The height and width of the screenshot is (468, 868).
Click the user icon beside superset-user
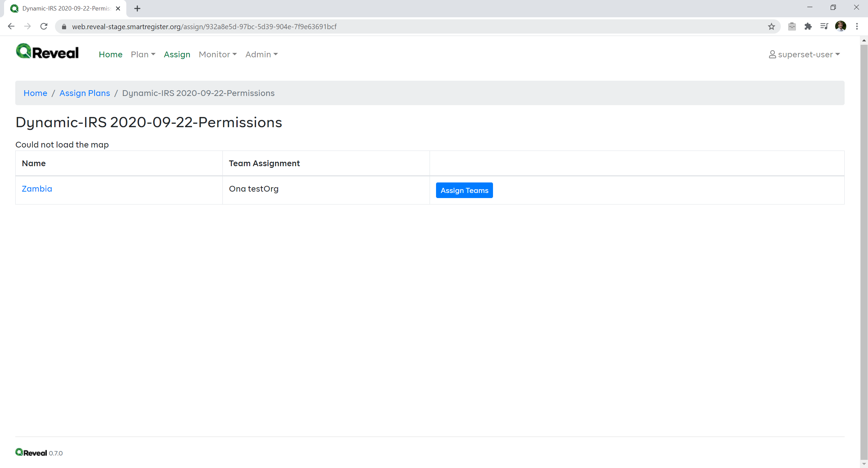[772, 54]
